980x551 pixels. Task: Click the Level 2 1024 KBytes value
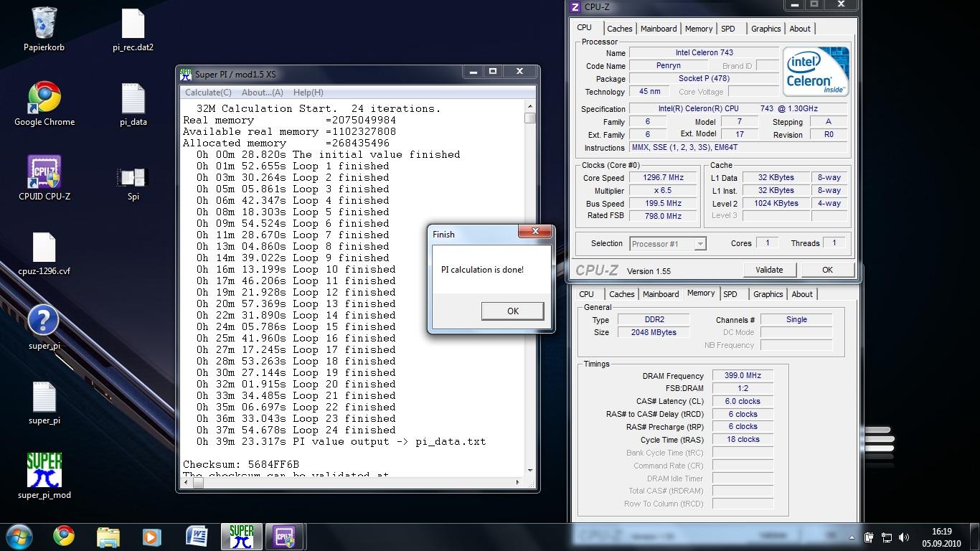776,203
